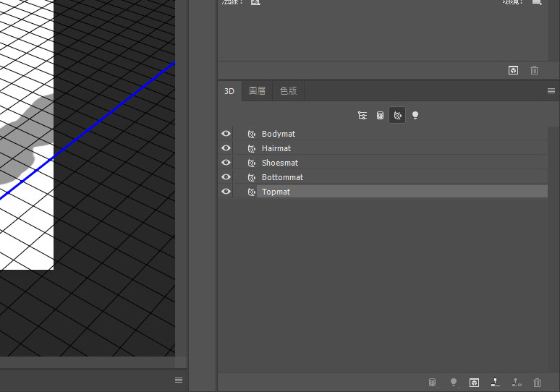Click add new light icon at bottom
This screenshot has height=392, width=560.
pos(454,382)
